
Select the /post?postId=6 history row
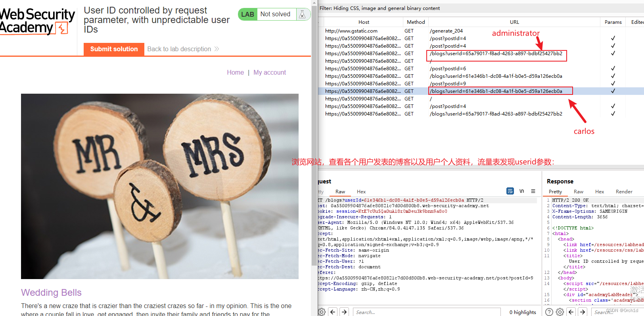coord(481,68)
